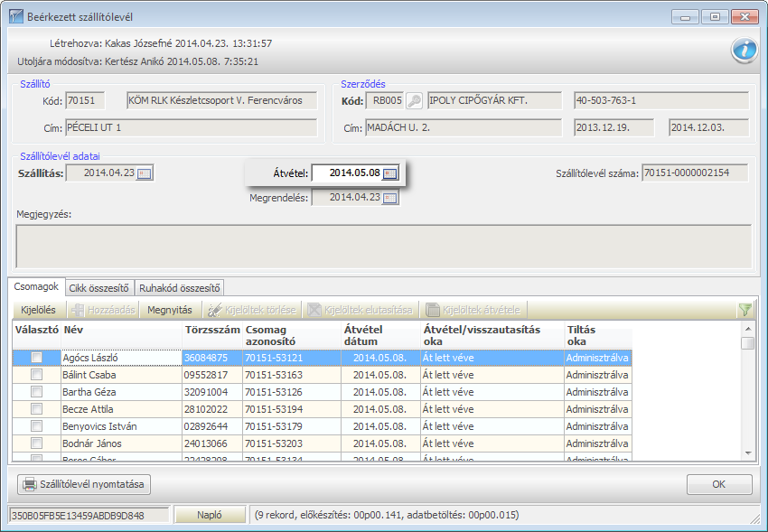Tick the checkbox for Becze Attila
768x532 pixels.
pyautogui.click(x=36, y=409)
